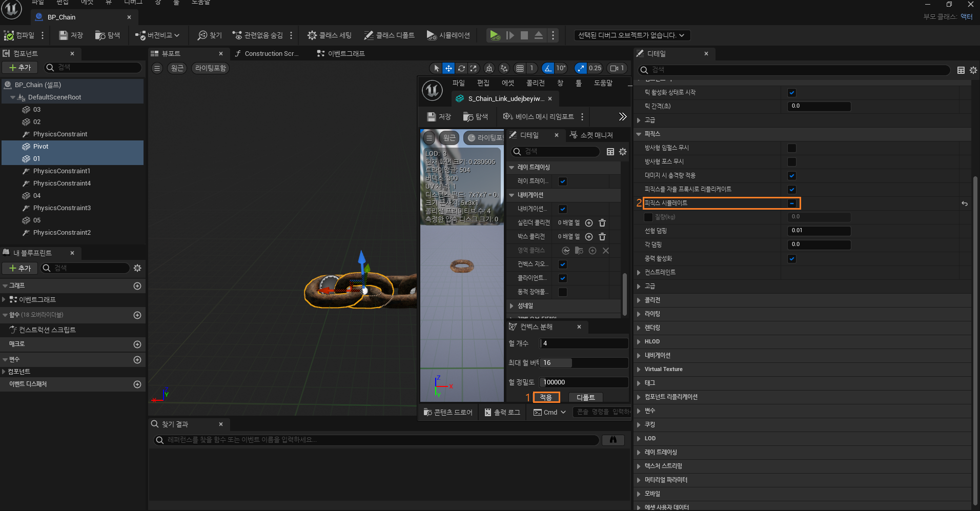Image resolution: width=980 pixels, height=511 pixels.
Task: Click the Find (찾기) magnifier toolbar icon
Action: coord(202,35)
